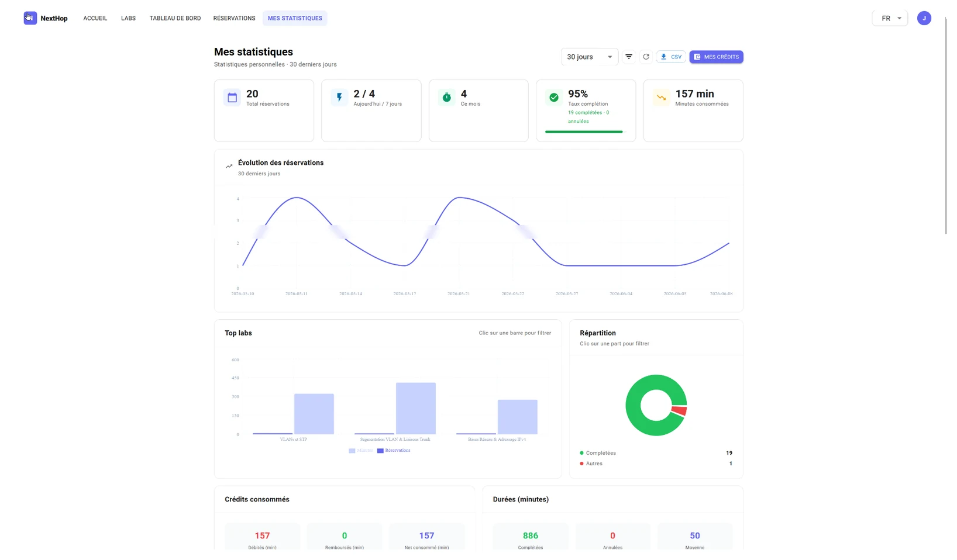Click the Autres legend row

tap(656, 464)
